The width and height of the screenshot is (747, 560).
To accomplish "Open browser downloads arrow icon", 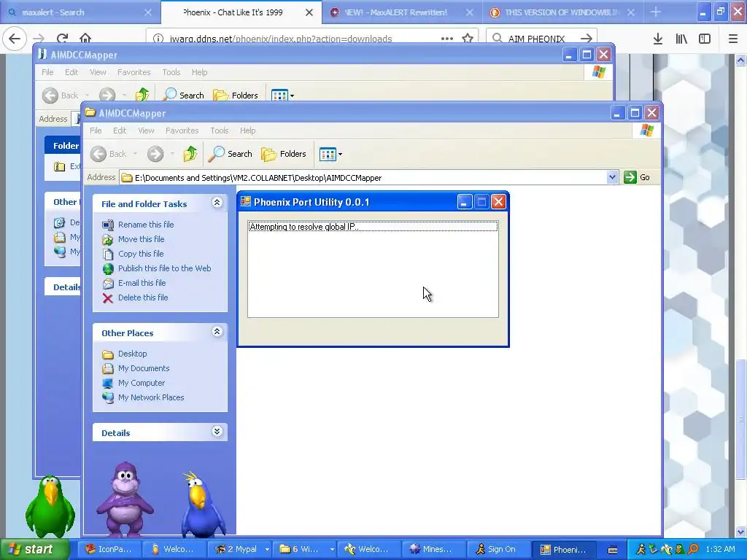I will [658, 39].
